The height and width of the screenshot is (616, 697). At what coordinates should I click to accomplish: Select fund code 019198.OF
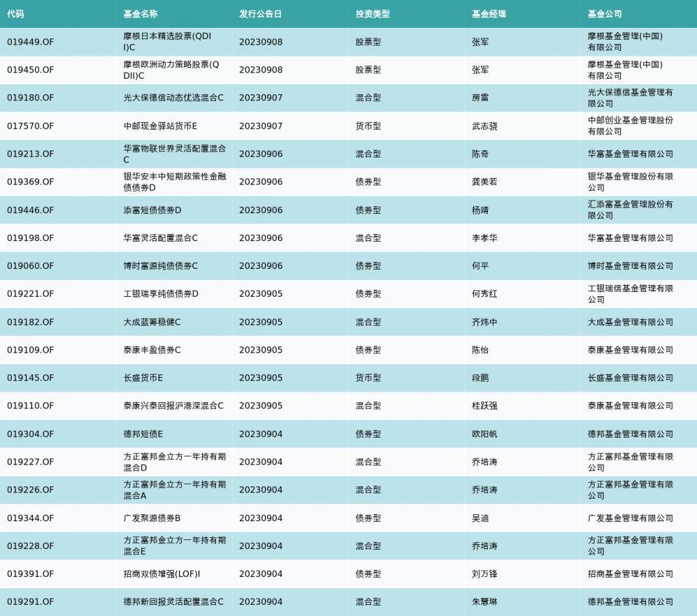pos(30,238)
